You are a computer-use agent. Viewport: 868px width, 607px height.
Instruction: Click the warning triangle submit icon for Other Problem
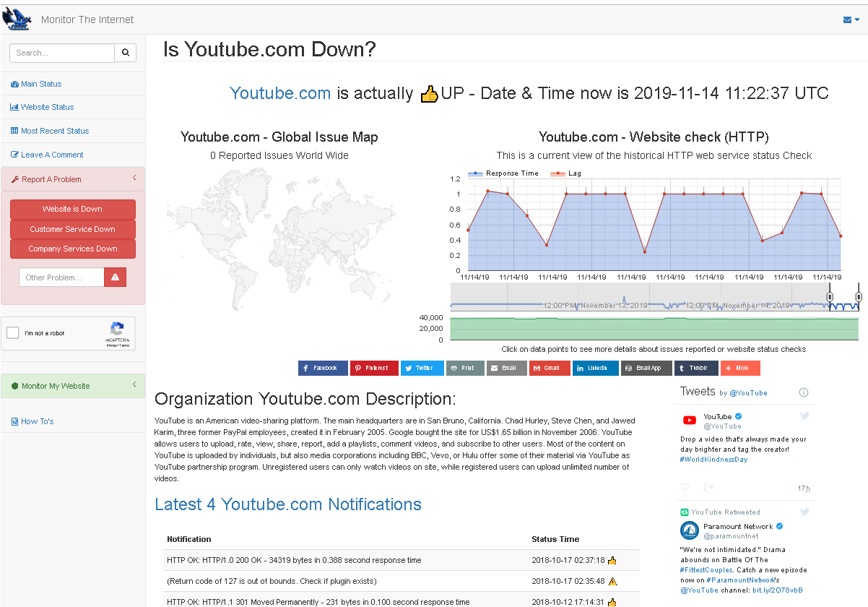coord(115,277)
